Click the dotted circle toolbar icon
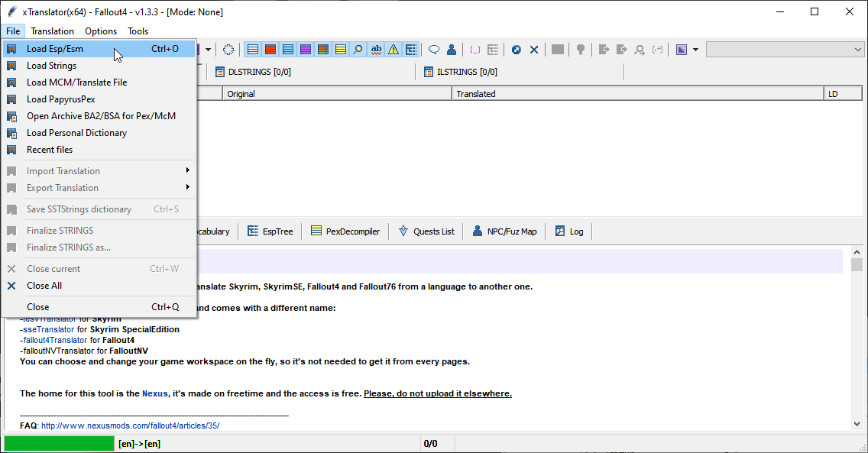 [228, 50]
